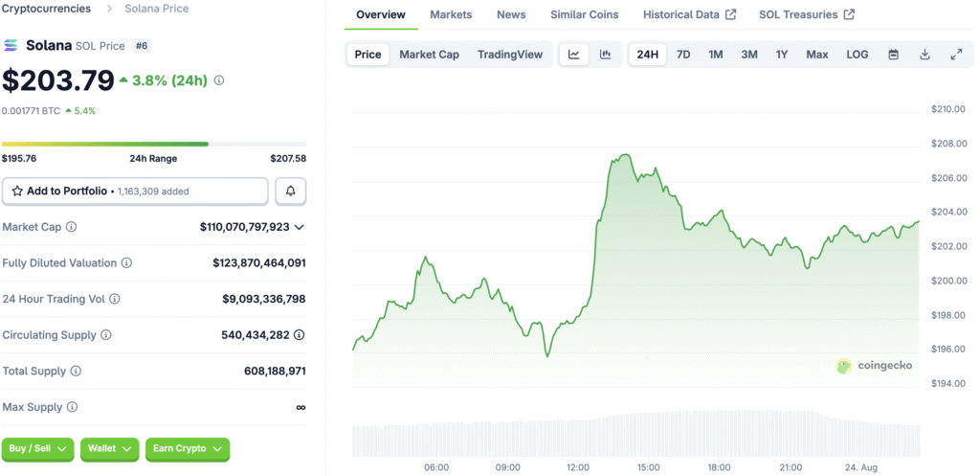The image size is (980, 476).
Task: Click the $203.79 price value
Action: [x=58, y=80]
